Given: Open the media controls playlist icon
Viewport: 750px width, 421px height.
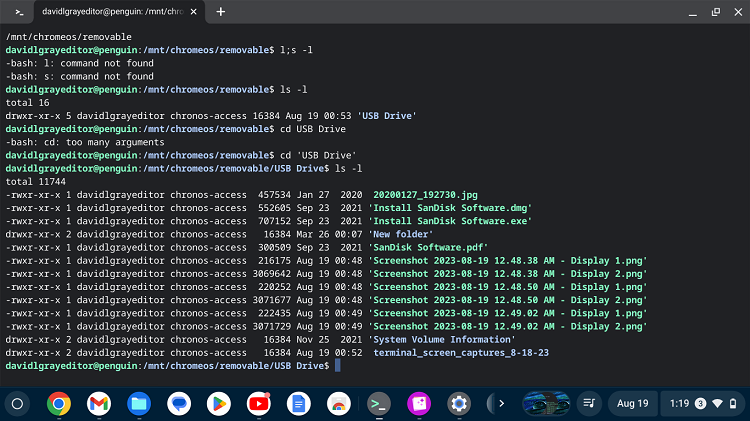Looking at the screenshot, I should point(590,403).
